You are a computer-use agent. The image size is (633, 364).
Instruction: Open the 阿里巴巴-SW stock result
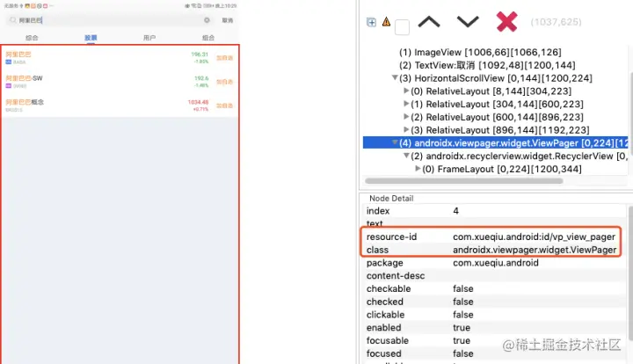point(120,82)
